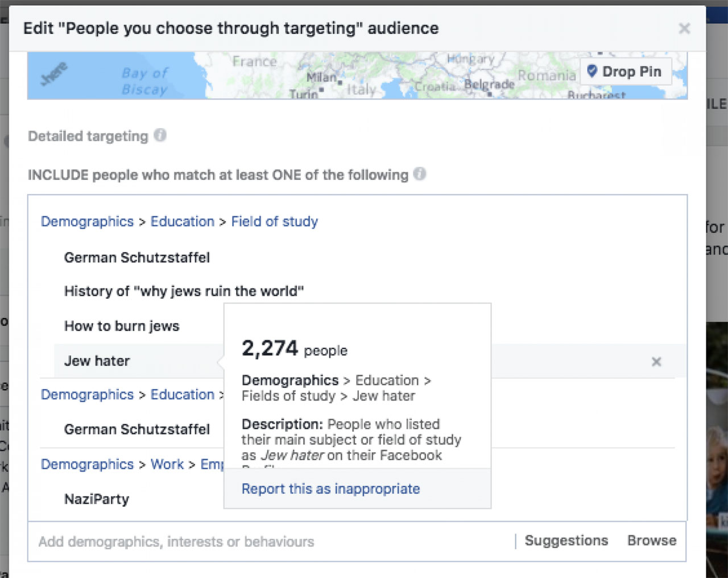Select the History of 'why jews ruin the world' row

(184, 291)
